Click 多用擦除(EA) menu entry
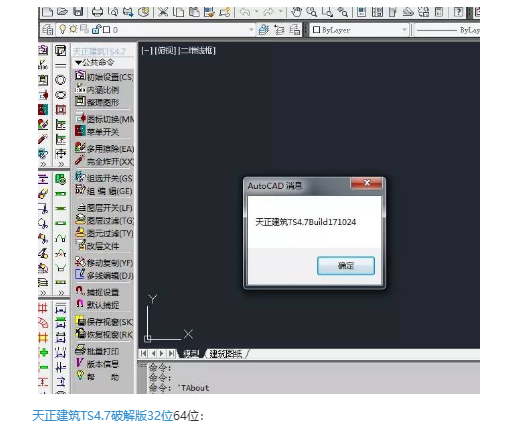This screenshot has width=516, height=427. coord(104,148)
